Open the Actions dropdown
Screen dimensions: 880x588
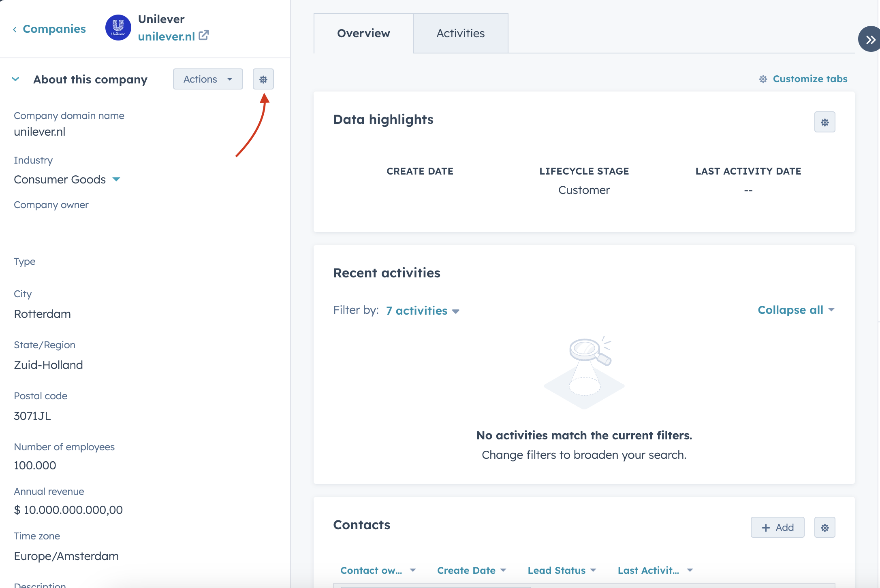208,79
